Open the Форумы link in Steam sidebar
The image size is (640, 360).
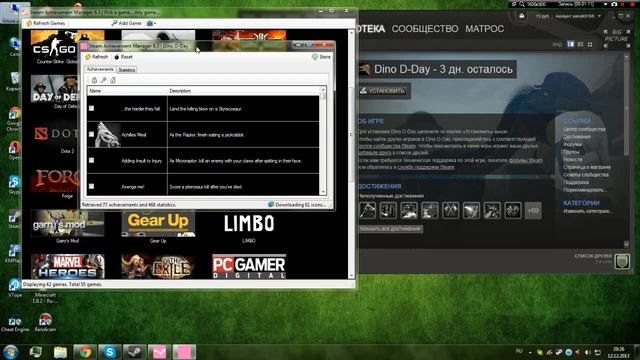pos(573,144)
